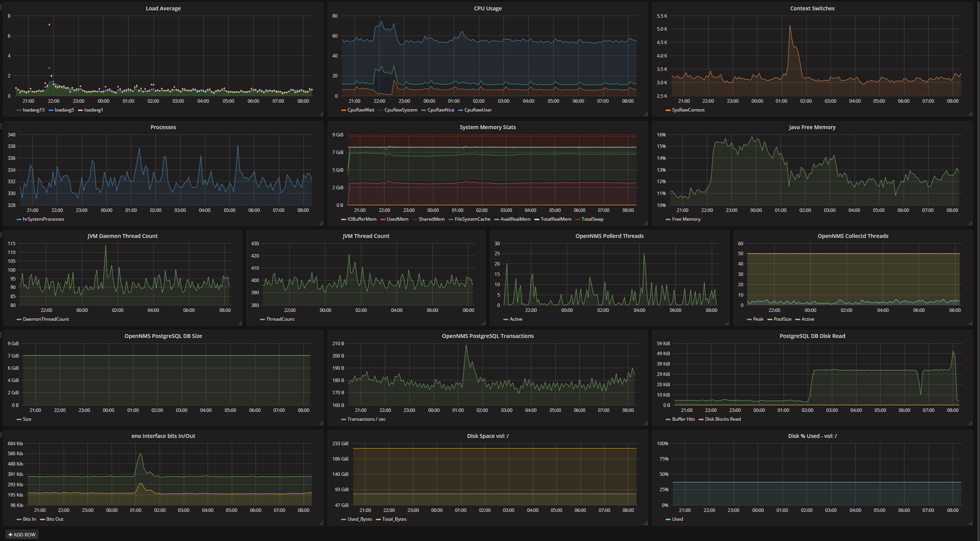
Task: Grab the resize corner of Disk % Used panel
Action: tap(970, 523)
